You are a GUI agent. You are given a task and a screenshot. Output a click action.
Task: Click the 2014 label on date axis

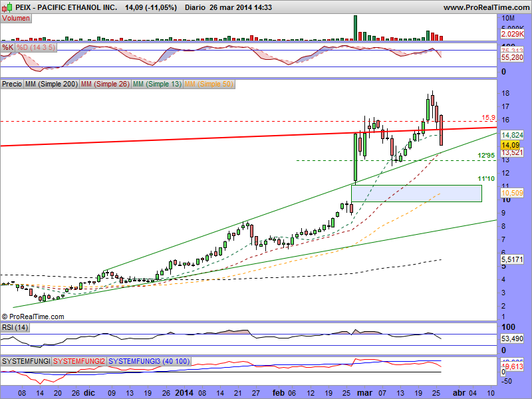point(184,393)
